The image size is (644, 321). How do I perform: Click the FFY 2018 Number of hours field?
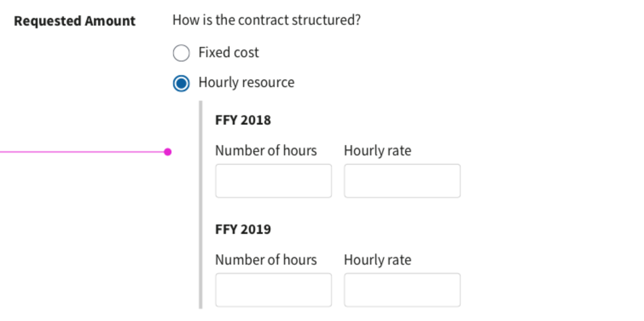tap(273, 181)
